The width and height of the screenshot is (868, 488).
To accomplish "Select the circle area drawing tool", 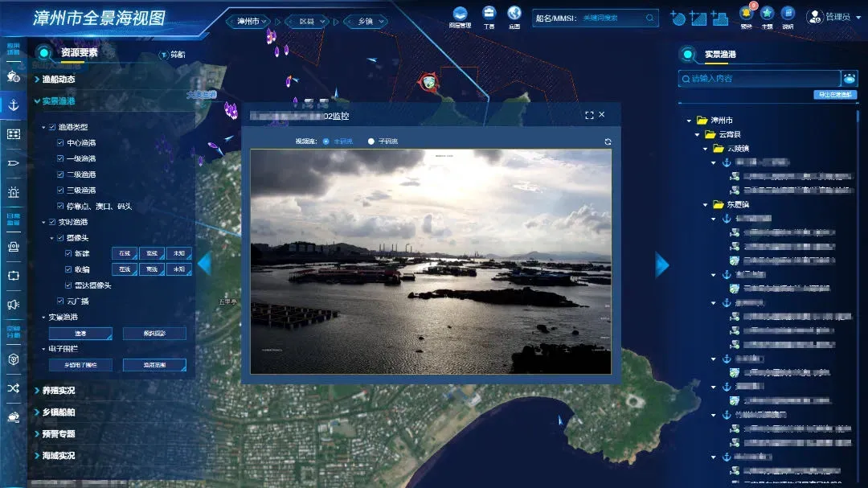I will click(x=678, y=18).
